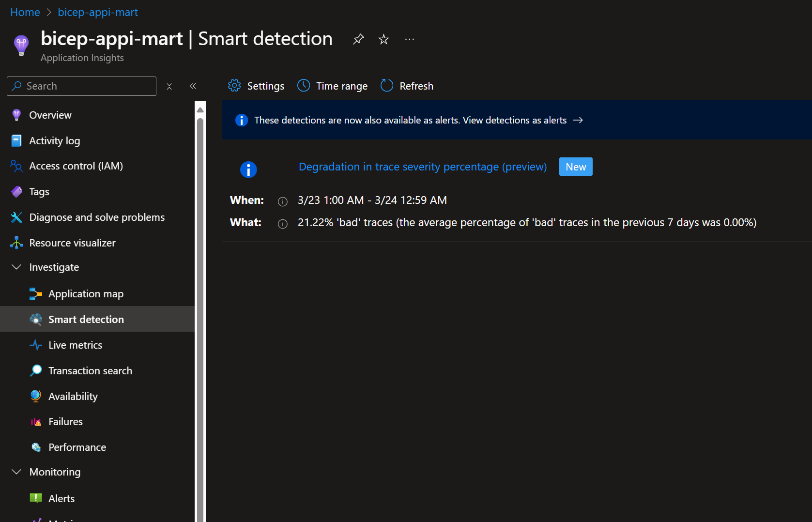Click the blue info icon of detection
Viewport: 812px width, 522px height.
pos(248,169)
